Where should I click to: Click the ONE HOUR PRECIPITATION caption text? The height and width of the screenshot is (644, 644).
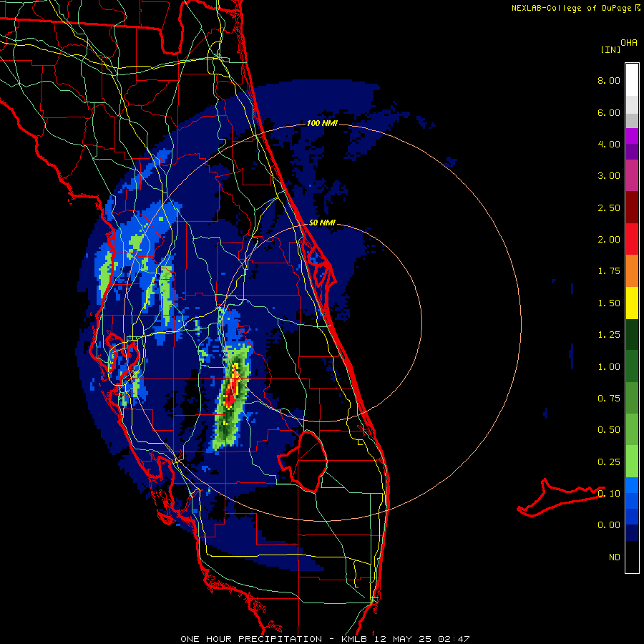click(251, 639)
